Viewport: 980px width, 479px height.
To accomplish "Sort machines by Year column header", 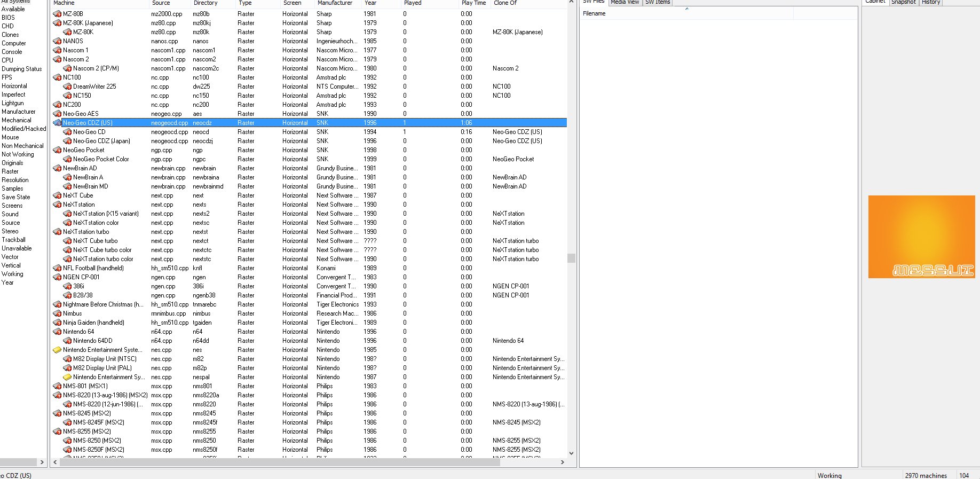I will [381, 3].
